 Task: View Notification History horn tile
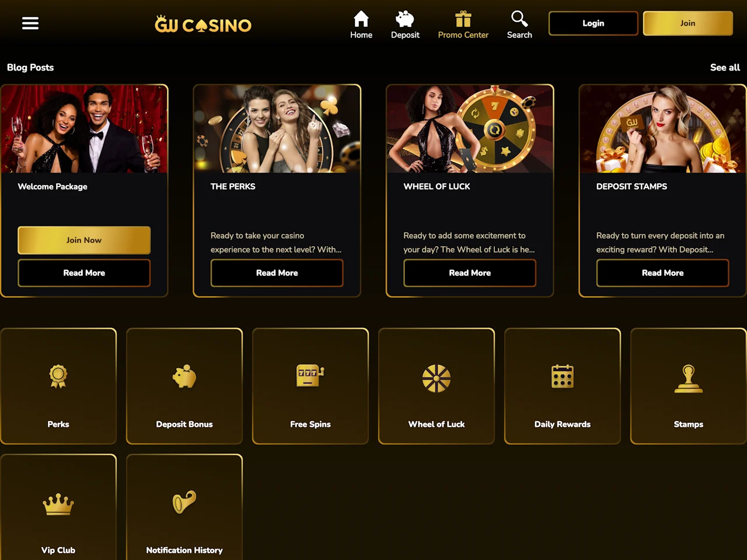[x=184, y=508]
